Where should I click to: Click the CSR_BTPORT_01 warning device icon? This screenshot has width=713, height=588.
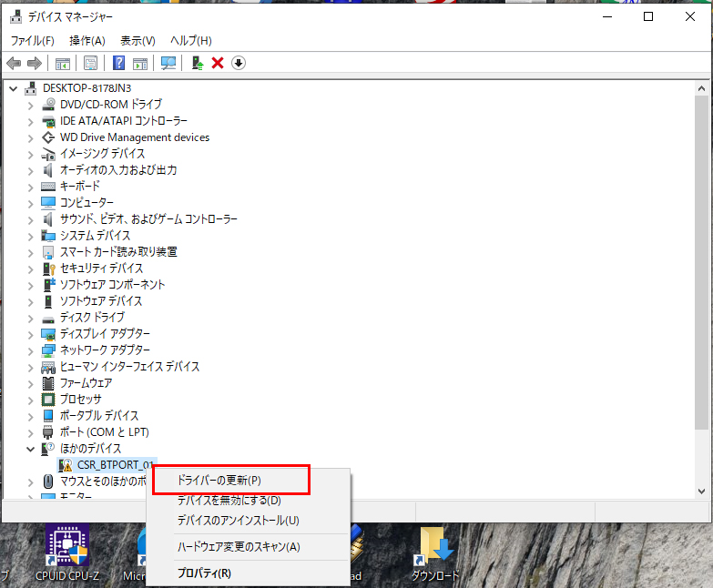coord(66,465)
